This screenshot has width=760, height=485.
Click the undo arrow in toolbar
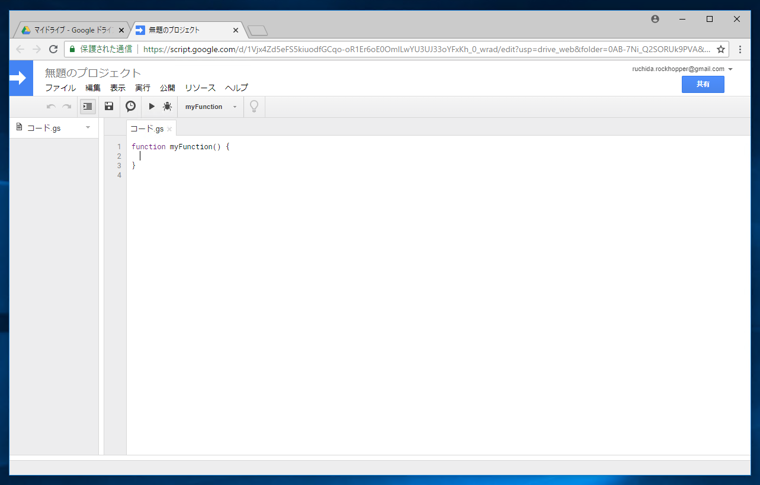click(51, 107)
